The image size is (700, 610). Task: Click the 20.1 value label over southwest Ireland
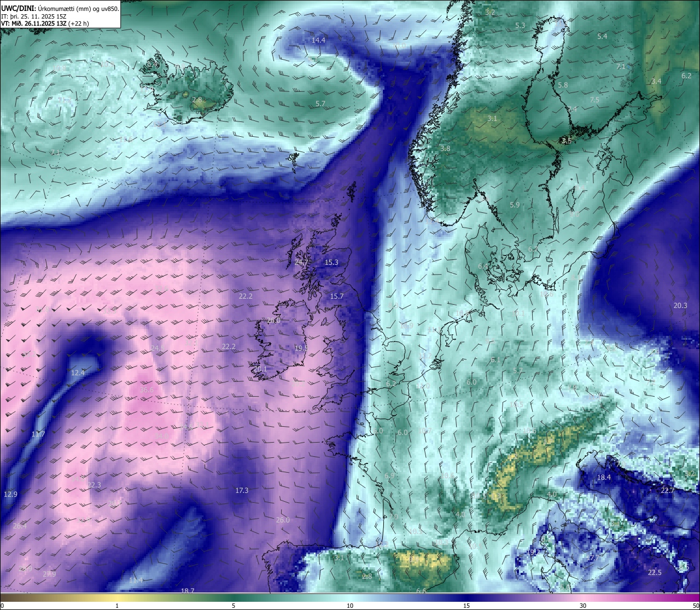(x=260, y=370)
